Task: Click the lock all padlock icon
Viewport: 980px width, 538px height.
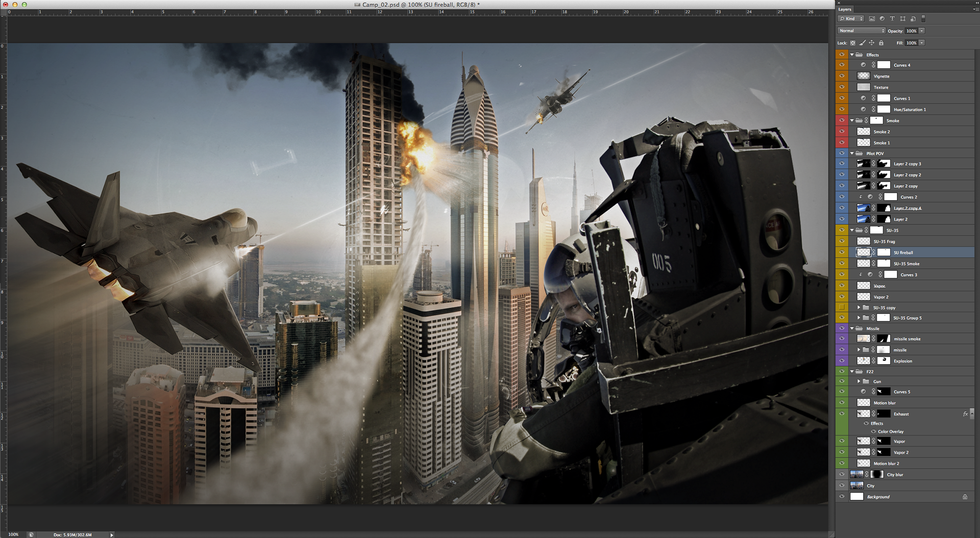Action: [881, 43]
